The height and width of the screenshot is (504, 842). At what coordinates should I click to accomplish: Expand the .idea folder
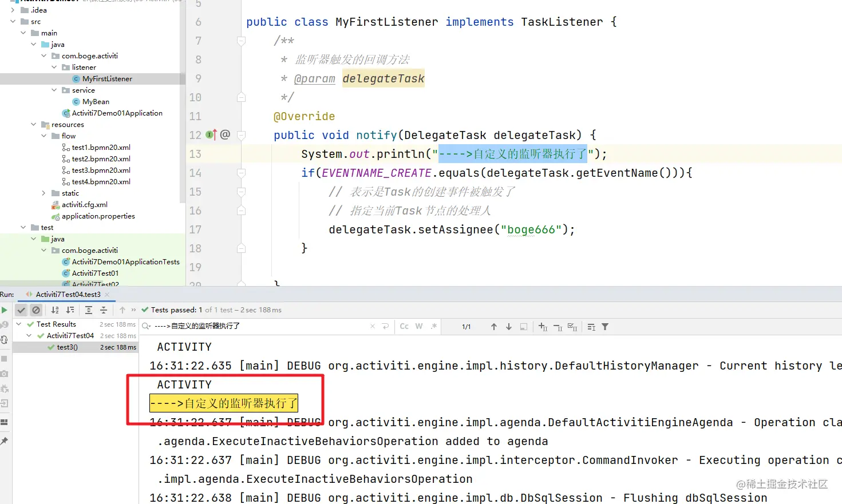point(13,10)
